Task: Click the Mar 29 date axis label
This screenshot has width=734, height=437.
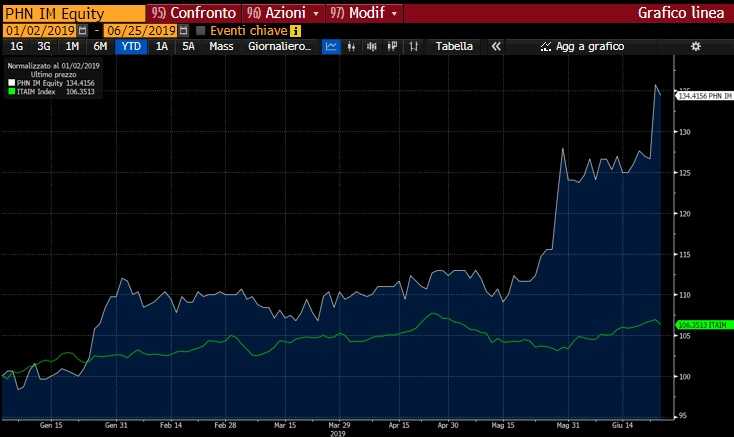Action: [x=339, y=425]
